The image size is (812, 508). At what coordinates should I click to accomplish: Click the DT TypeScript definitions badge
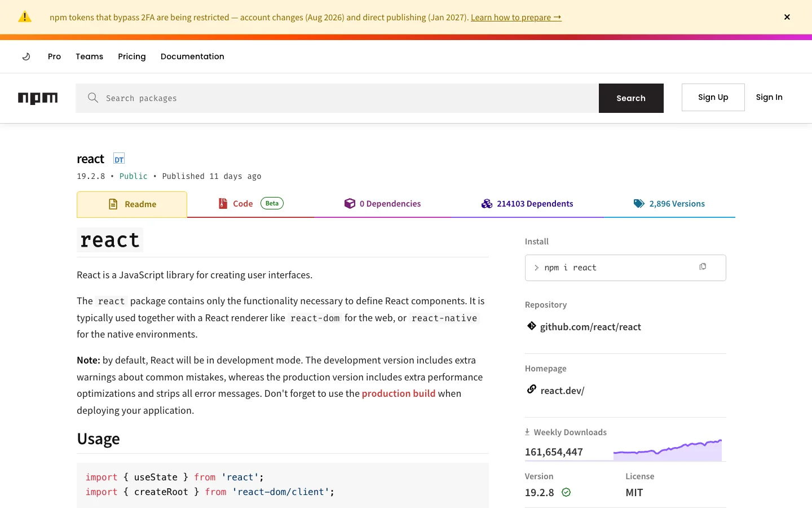click(119, 159)
